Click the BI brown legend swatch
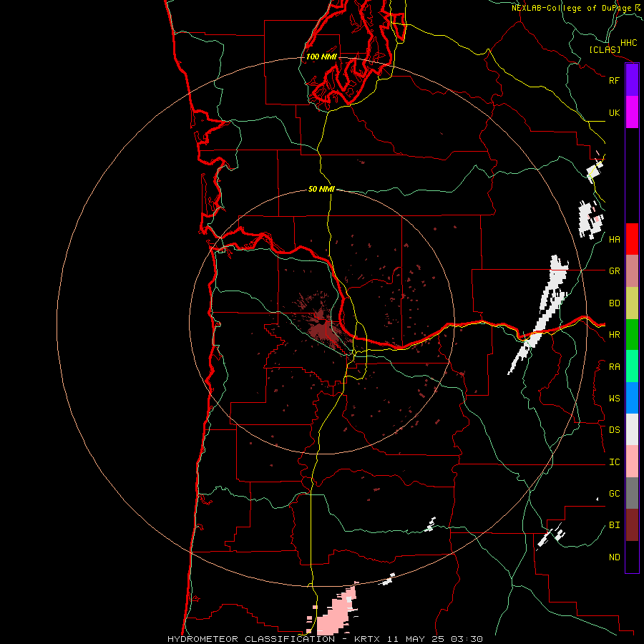Image resolution: width=644 pixels, height=644 pixels. click(x=632, y=525)
